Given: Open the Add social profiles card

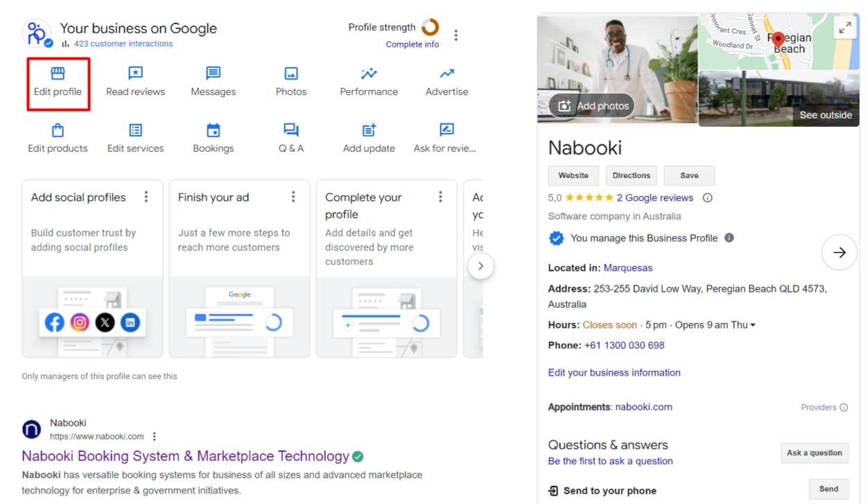Looking at the screenshot, I should click(93, 269).
